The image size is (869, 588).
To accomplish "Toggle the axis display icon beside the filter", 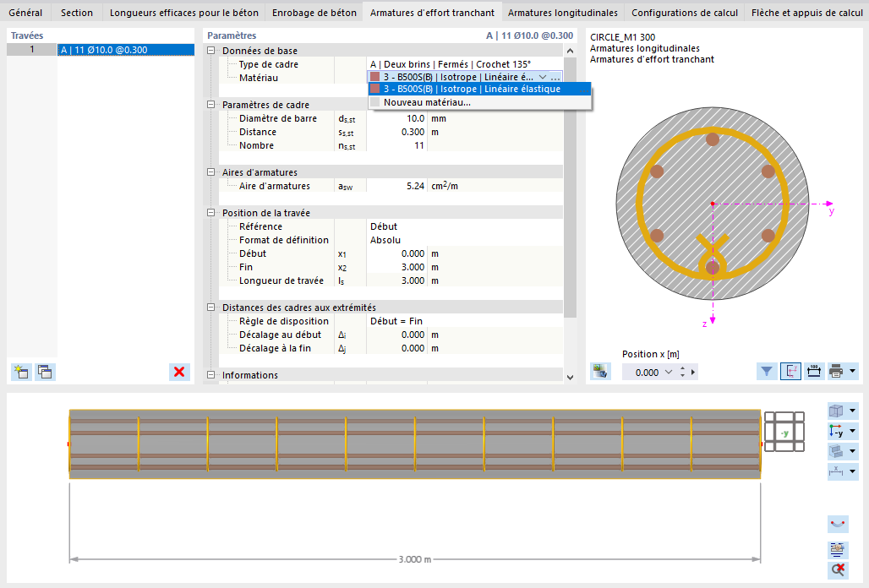I will 790,372.
